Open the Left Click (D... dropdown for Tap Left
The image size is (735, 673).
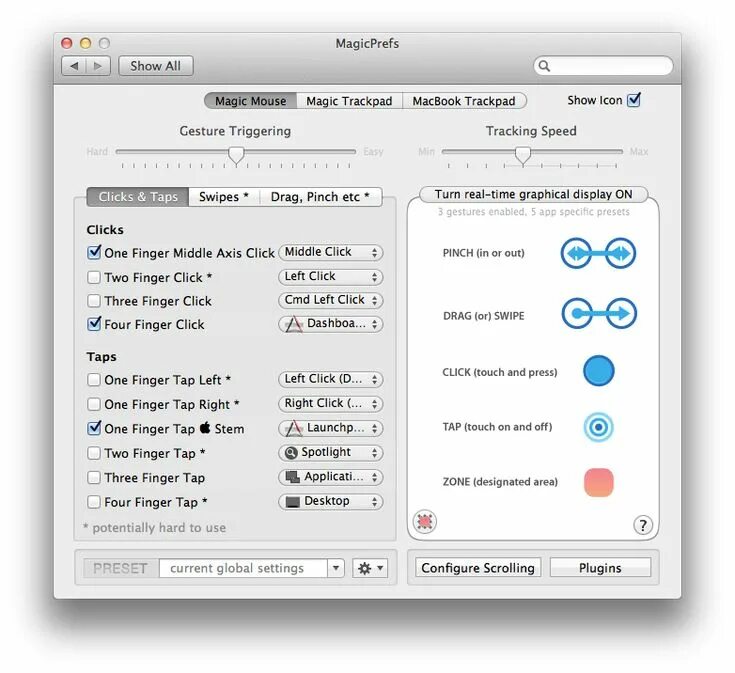point(330,379)
